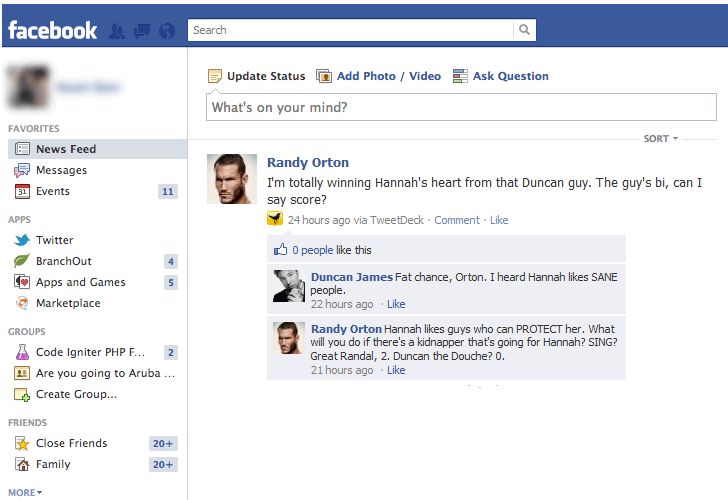Open Messages in the sidebar
Screen dimensions: 728x500
coord(61,170)
